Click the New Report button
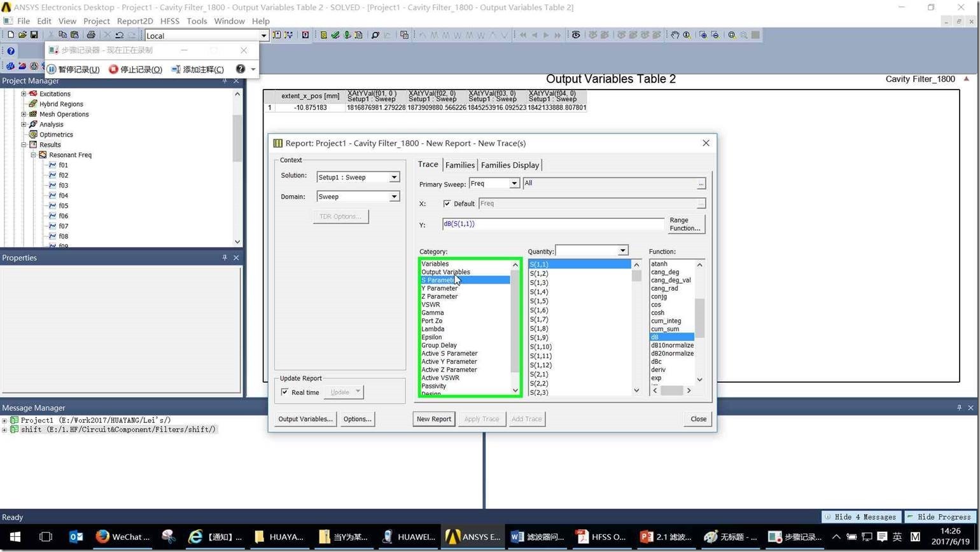The width and height of the screenshot is (980, 552). [x=433, y=419]
